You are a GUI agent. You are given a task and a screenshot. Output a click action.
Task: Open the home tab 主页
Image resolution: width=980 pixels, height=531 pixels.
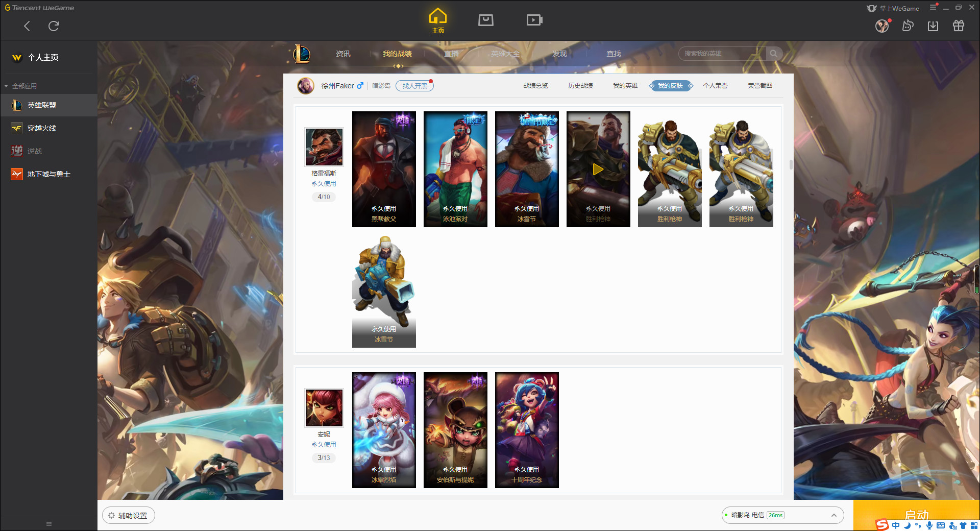coord(437,21)
